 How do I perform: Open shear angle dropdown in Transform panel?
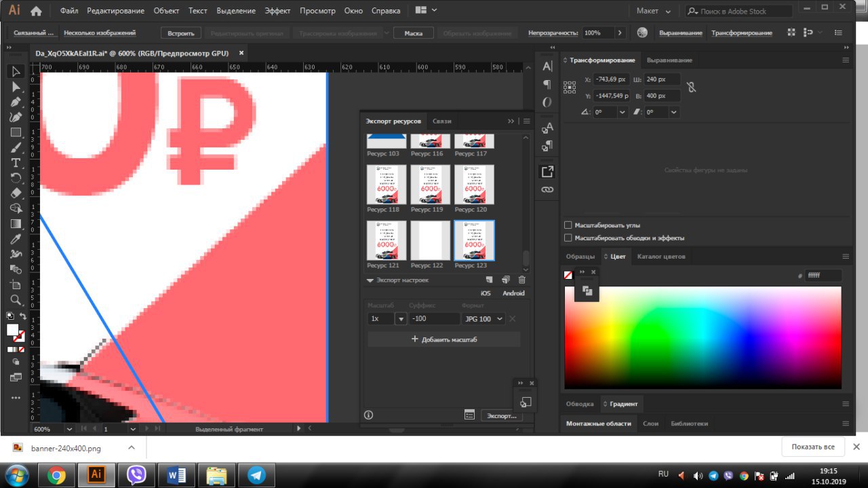point(673,112)
